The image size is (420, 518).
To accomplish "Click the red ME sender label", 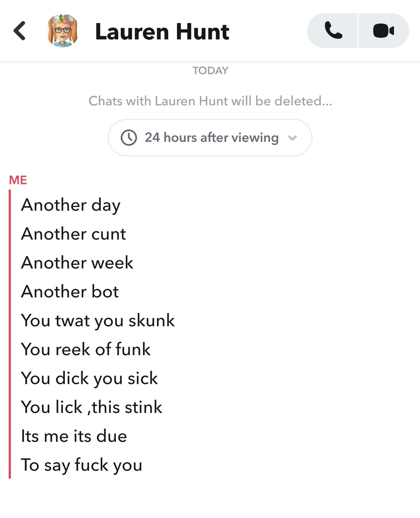I will [18, 180].
